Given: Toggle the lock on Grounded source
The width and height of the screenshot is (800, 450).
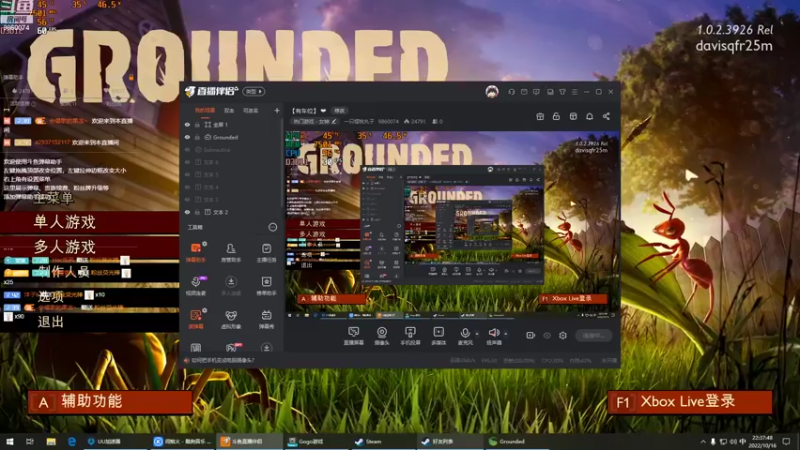Looking at the screenshot, I should pyautogui.click(x=197, y=137).
